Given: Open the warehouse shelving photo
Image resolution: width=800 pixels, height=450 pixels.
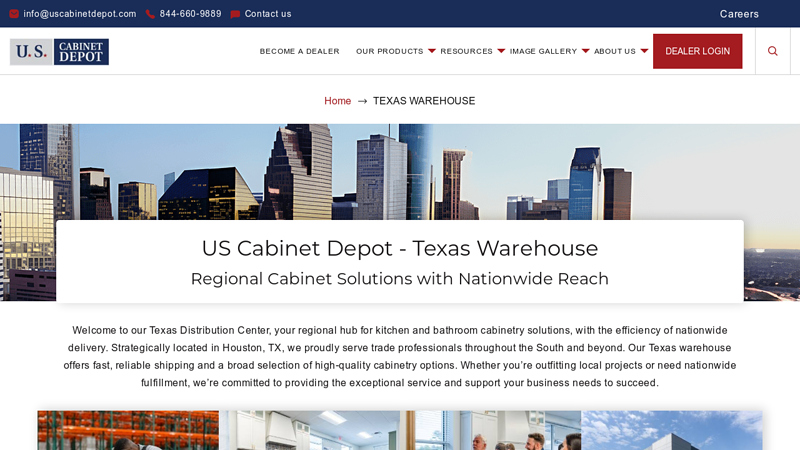Looking at the screenshot, I should pyautogui.click(x=128, y=430).
